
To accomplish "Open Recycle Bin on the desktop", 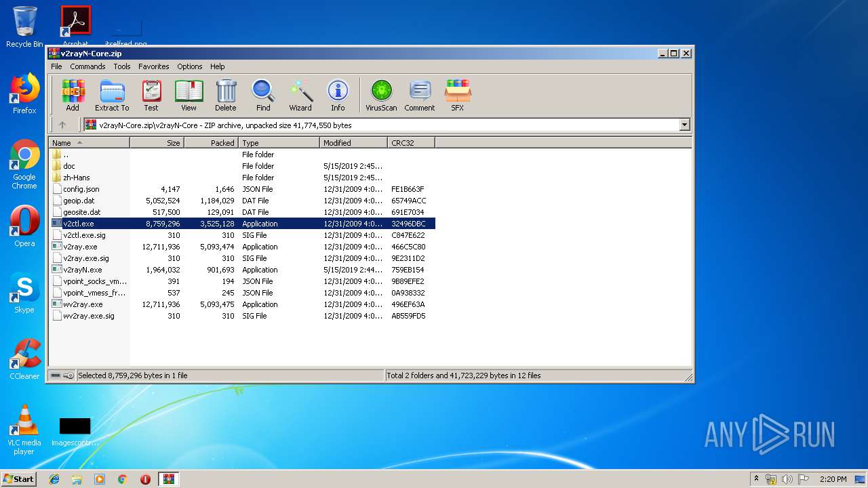I will (x=24, y=27).
